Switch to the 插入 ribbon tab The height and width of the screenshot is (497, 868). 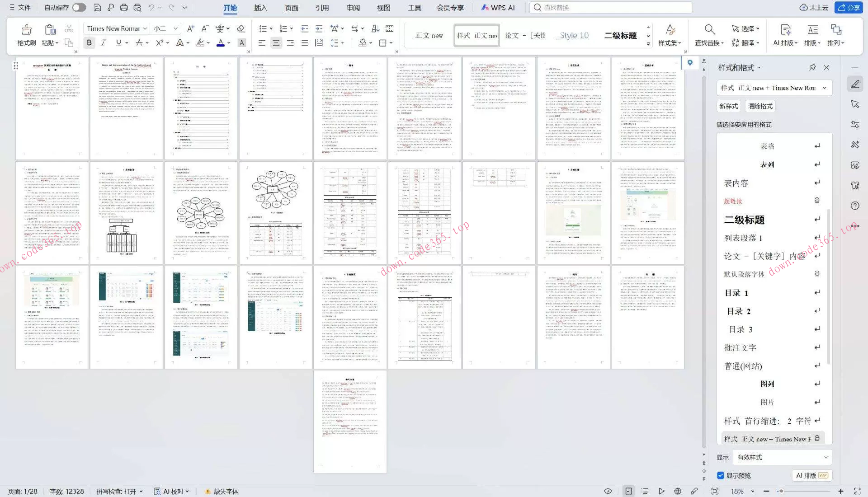pyautogui.click(x=260, y=7)
